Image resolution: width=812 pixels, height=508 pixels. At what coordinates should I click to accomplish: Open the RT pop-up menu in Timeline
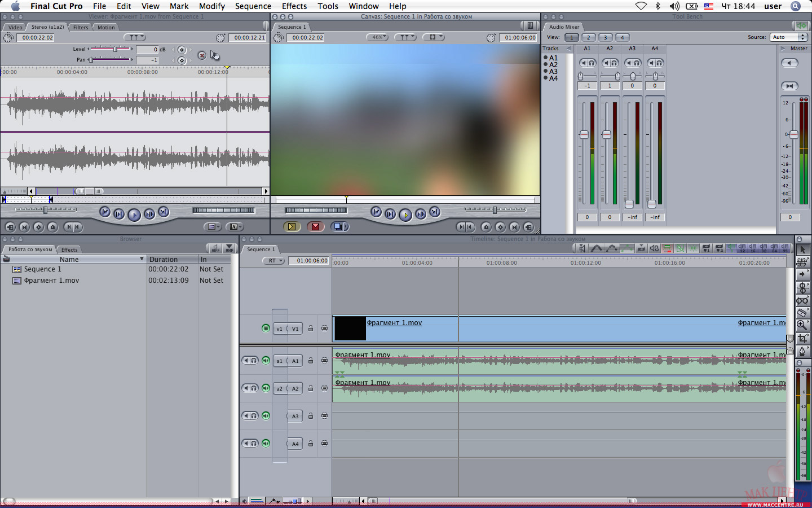pos(273,261)
